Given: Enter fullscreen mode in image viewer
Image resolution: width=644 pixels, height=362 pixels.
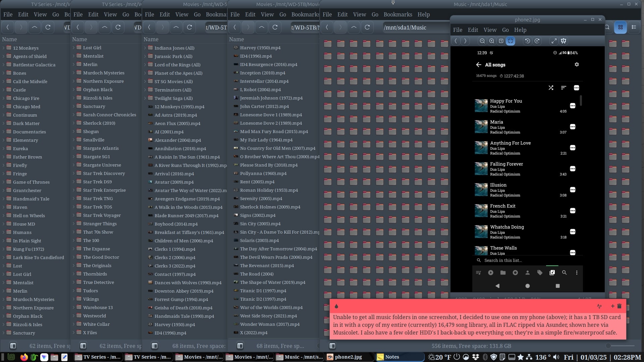Looking at the screenshot, I should (x=554, y=41).
